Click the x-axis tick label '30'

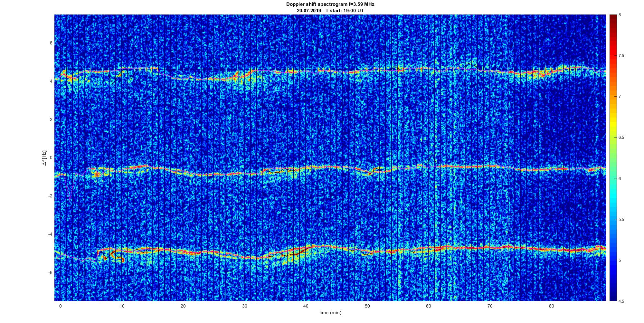click(244, 306)
